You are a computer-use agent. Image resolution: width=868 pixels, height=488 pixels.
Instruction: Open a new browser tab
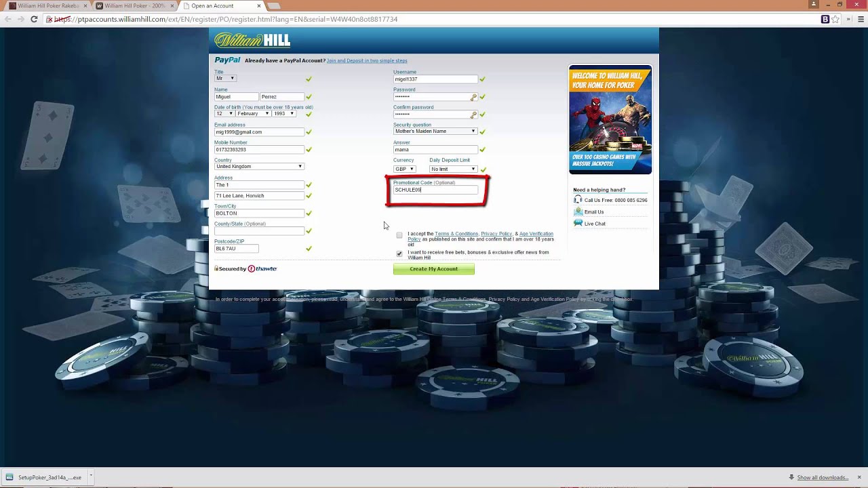(x=274, y=5)
